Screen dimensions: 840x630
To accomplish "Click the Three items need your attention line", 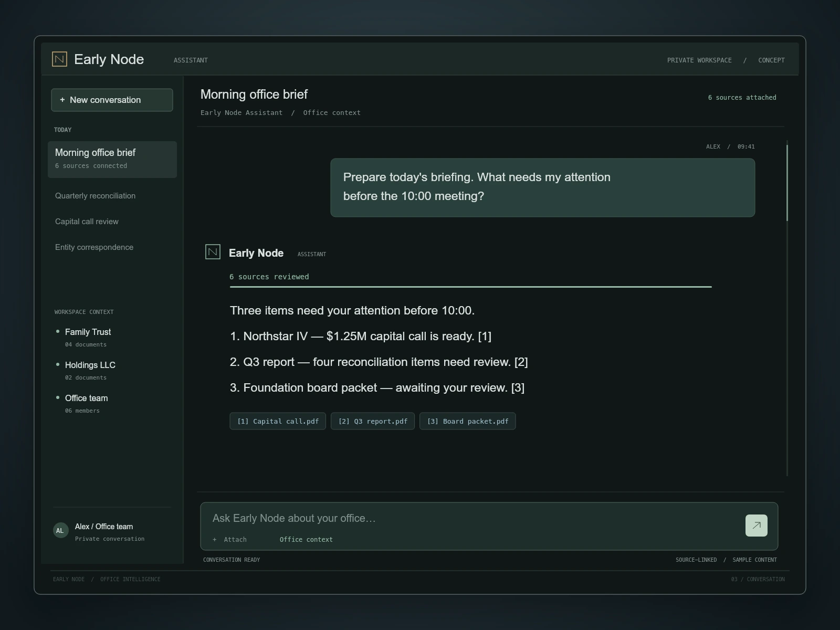I will point(352,310).
